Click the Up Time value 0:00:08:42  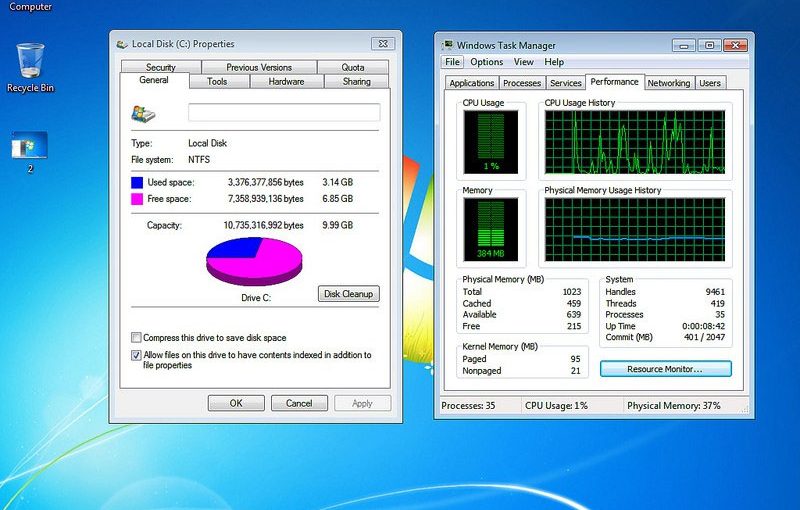point(703,326)
